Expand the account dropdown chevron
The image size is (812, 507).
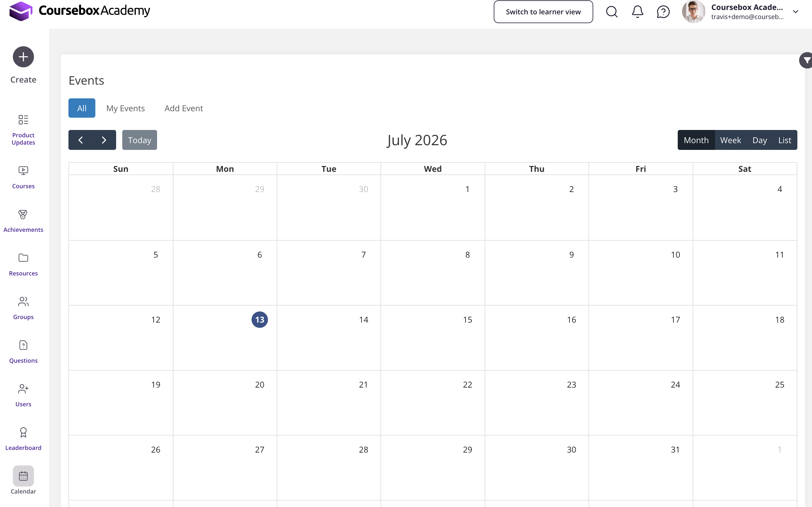click(x=796, y=12)
